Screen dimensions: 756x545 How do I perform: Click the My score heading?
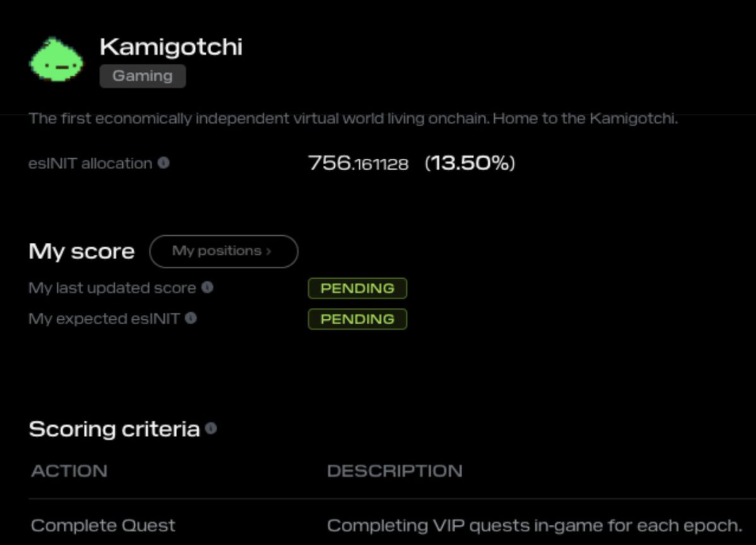point(81,251)
